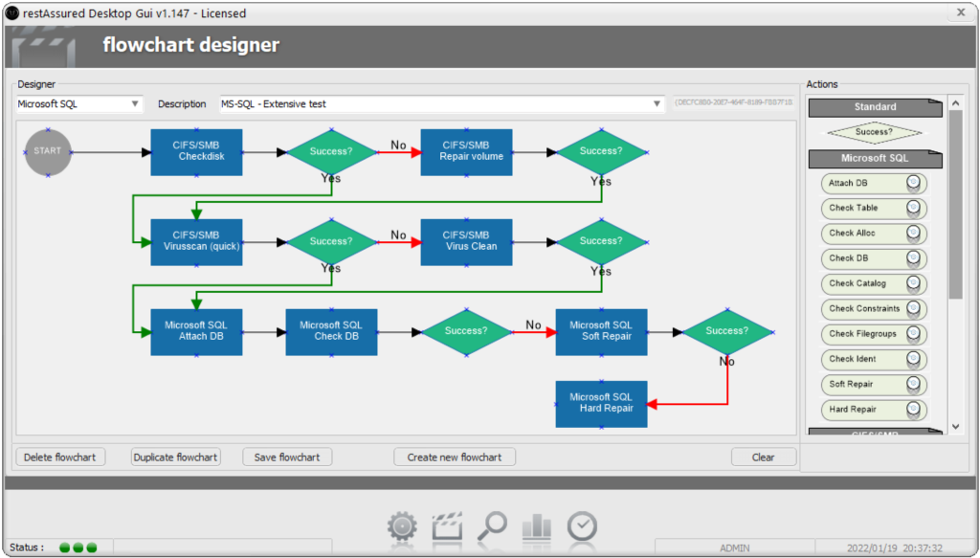Select the START node on the canvas
This screenshot has width=980, height=558.
(48, 151)
